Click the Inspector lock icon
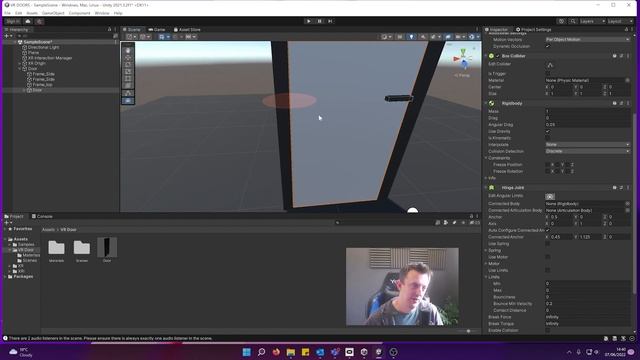Image resolution: width=640 pixels, height=360 pixels. (x=626, y=29)
